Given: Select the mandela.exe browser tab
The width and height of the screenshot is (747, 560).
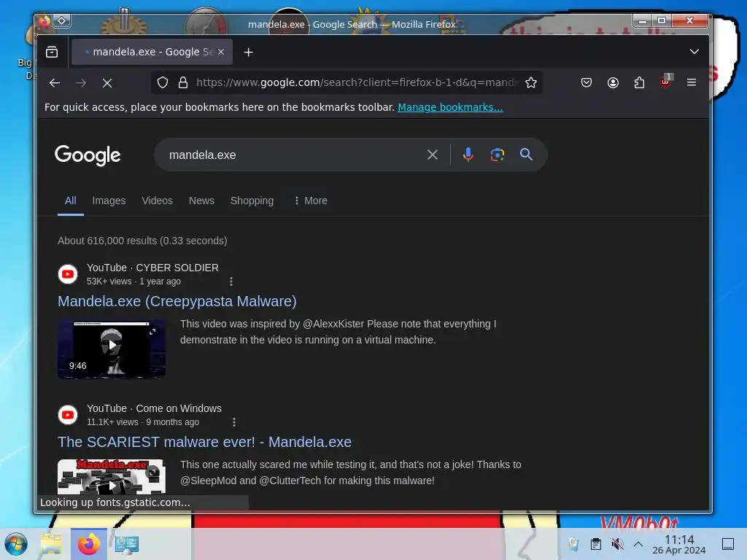Looking at the screenshot, I should click(x=152, y=52).
